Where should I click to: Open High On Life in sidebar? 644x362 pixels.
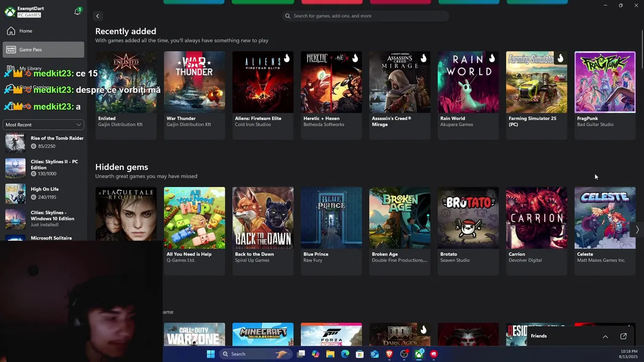click(x=44, y=193)
